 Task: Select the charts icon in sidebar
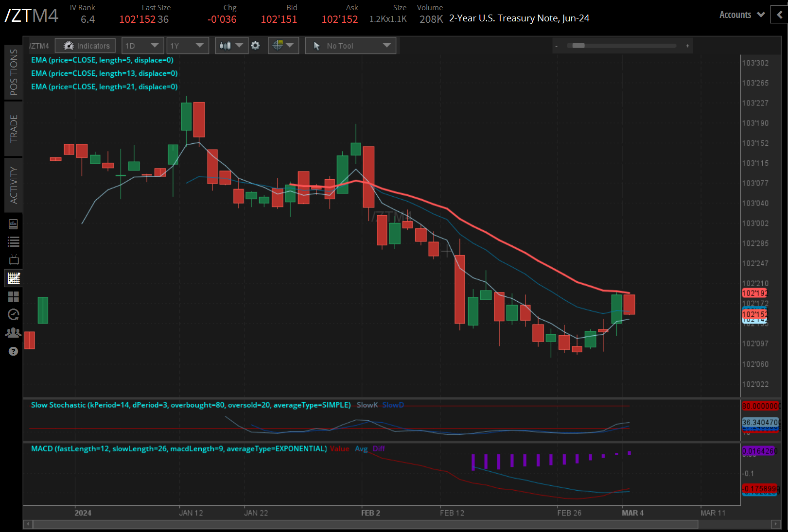click(x=14, y=278)
